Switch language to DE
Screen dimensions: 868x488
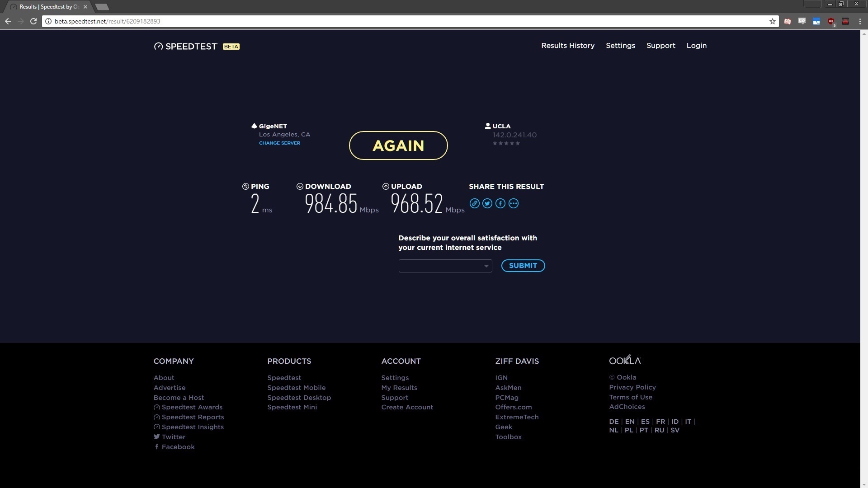613,422
